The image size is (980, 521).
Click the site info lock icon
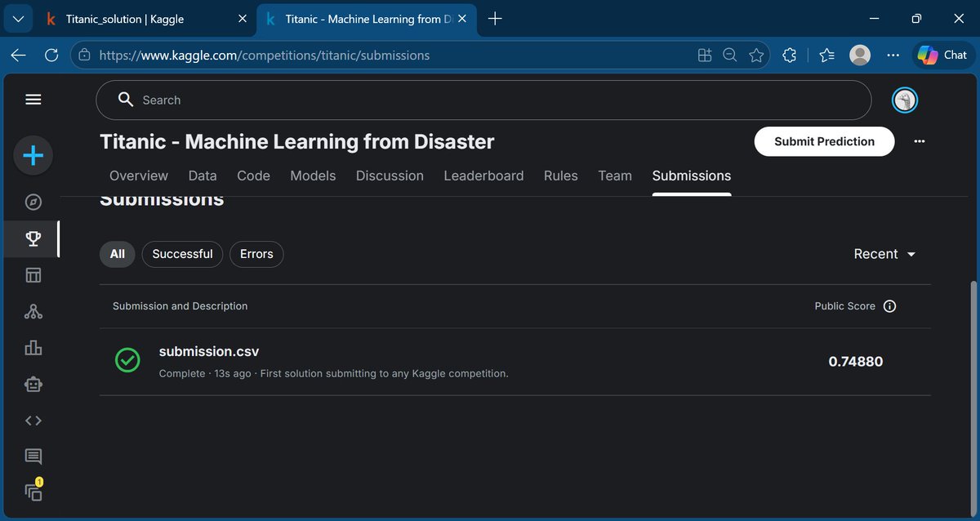click(84, 56)
